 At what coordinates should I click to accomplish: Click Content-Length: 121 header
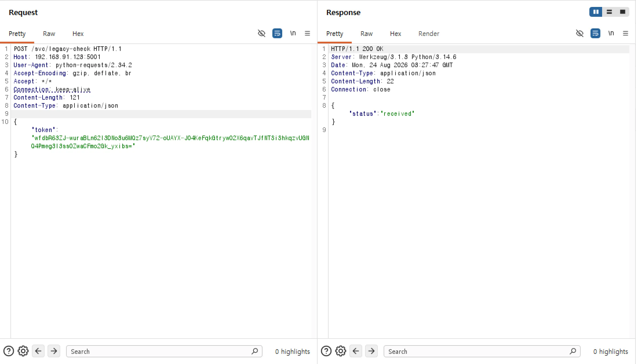(46, 97)
